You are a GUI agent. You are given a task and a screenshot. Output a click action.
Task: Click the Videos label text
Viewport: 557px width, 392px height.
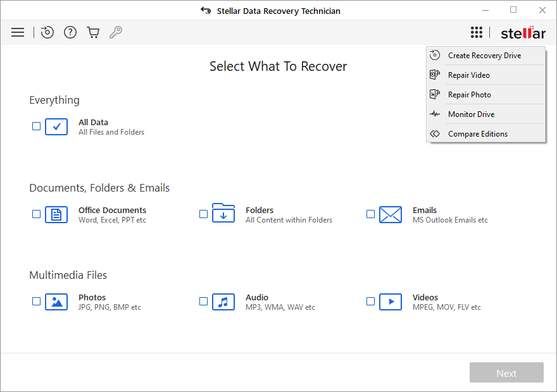[425, 298]
